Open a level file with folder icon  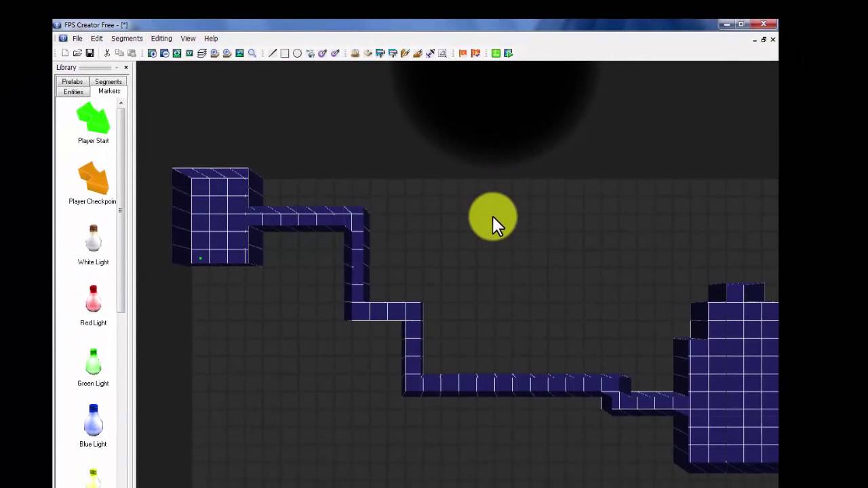[77, 53]
